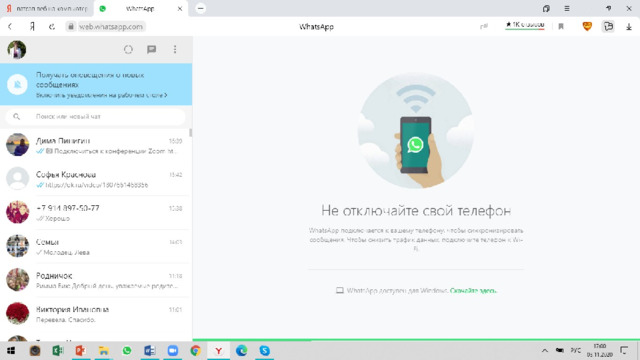Focus the 'Поиск или новый чат' search field
Image resolution: width=640 pixels, height=360 pixels.
click(96, 117)
